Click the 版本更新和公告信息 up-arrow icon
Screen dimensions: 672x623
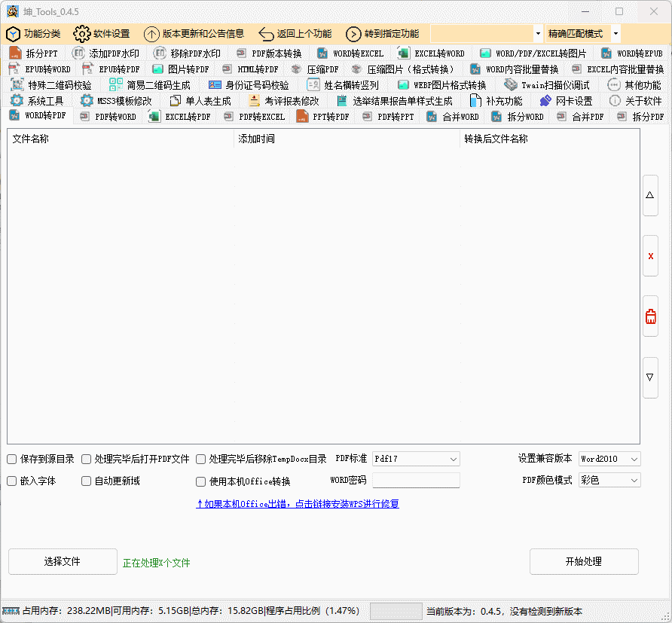151,35
